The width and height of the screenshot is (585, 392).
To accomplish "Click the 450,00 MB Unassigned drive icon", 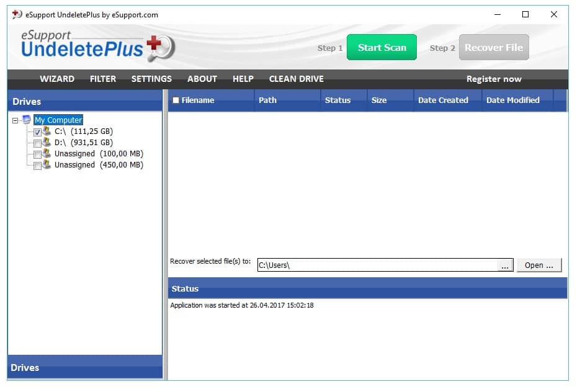I will pos(47,165).
